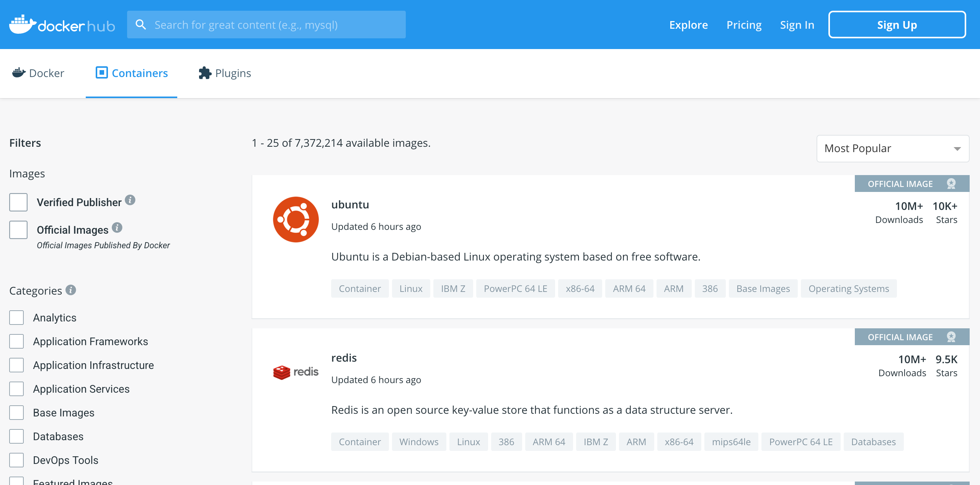Click redis's 9.5K Stars count

click(x=946, y=366)
